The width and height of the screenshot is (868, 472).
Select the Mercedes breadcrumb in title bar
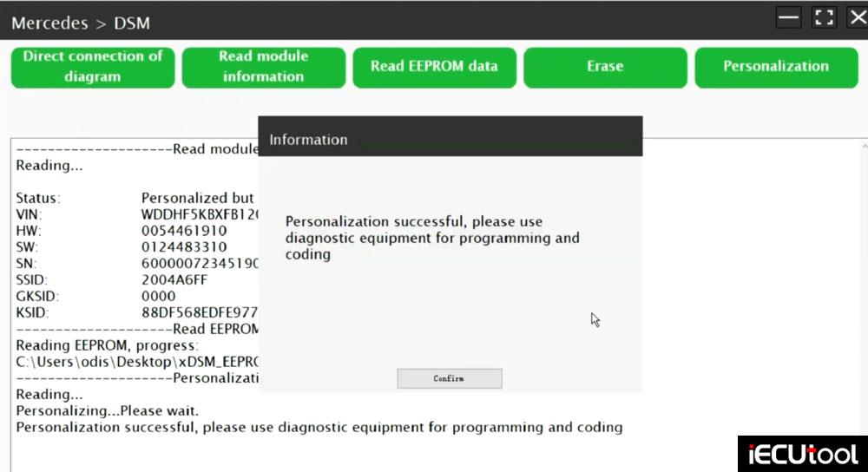[x=49, y=23]
